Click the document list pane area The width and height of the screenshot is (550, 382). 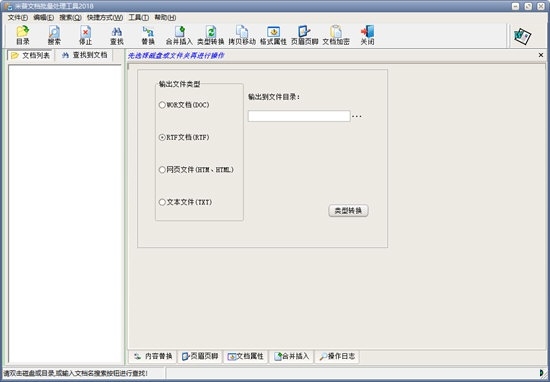click(x=65, y=214)
